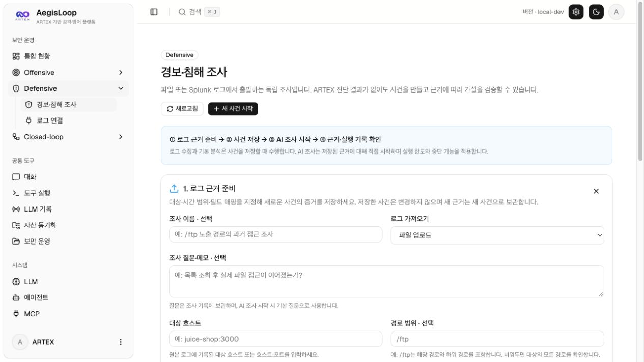Click the 자산 동기화 folder sync icon
Screen dimensions: 644x362
[16, 225]
